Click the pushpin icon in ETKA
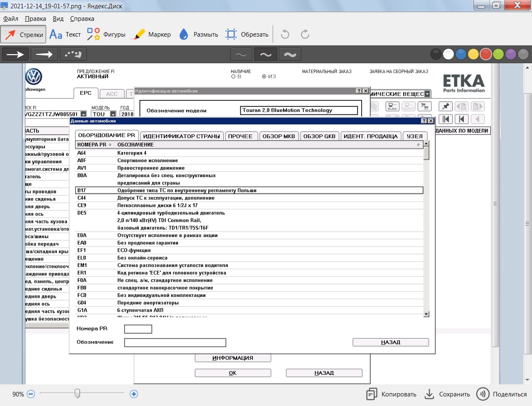 click(446, 106)
